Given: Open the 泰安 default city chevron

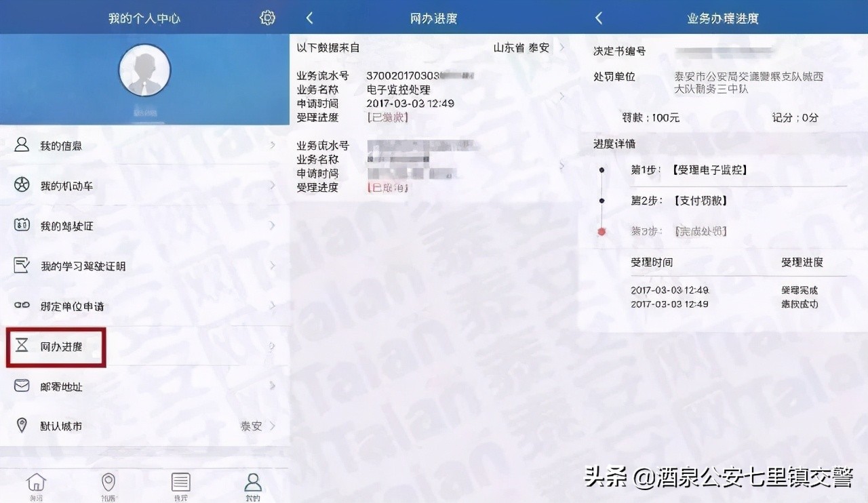Looking at the screenshot, I should 273,426.
